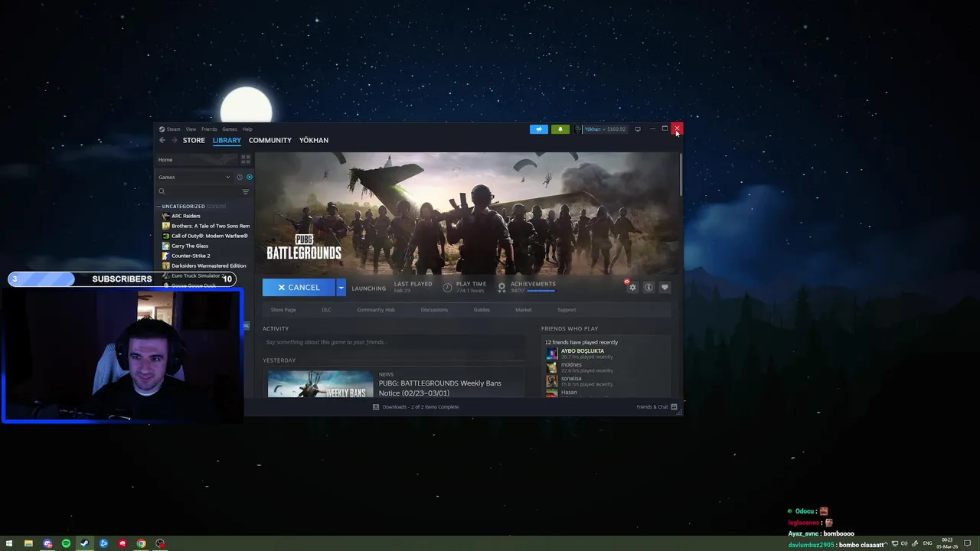The image size is (980, 551).
Task: Switch to Big Picture mode icon
Action: pos(638,129)
